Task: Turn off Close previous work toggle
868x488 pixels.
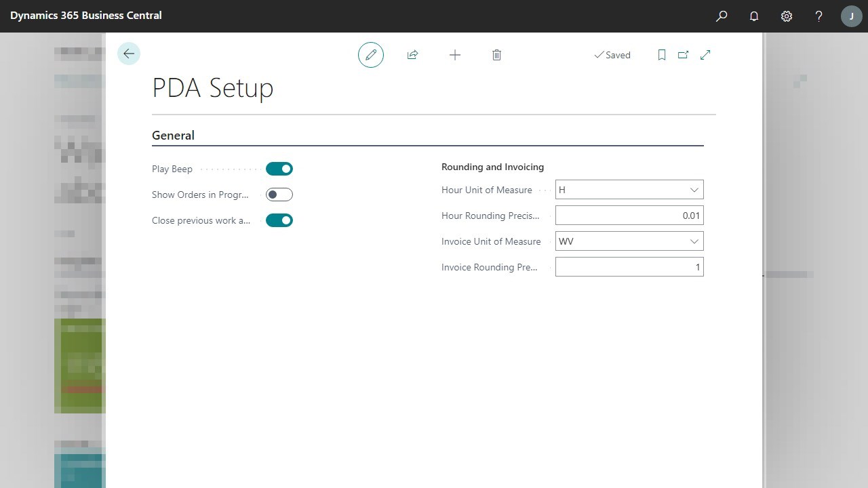Action: pyautogui.click(x=279, y=220)
